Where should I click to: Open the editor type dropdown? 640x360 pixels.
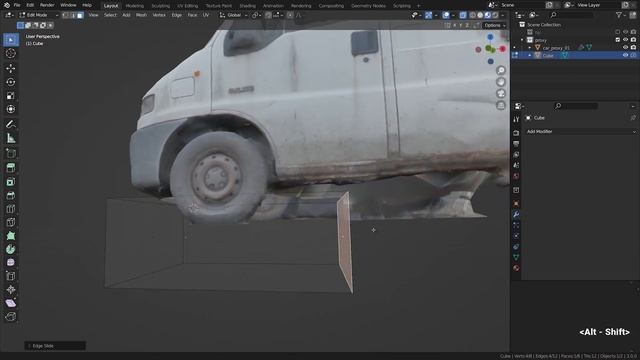9,15
